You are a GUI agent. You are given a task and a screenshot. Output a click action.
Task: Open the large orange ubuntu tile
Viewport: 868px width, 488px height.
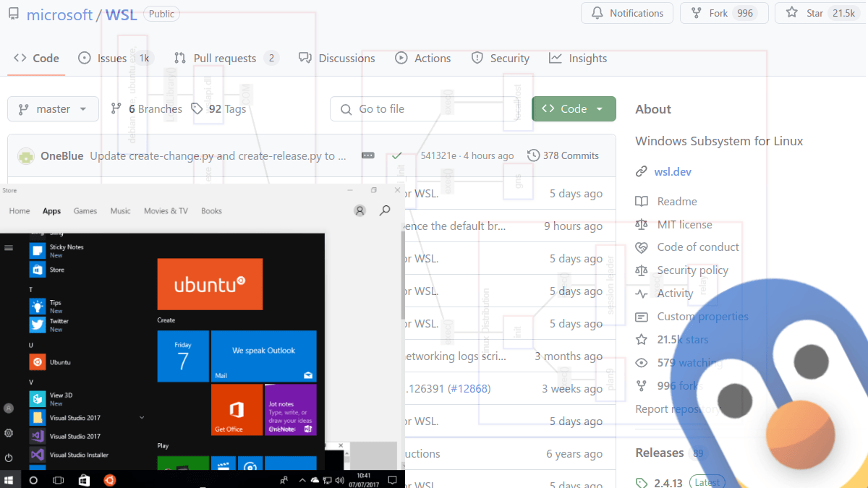(210, 285)
